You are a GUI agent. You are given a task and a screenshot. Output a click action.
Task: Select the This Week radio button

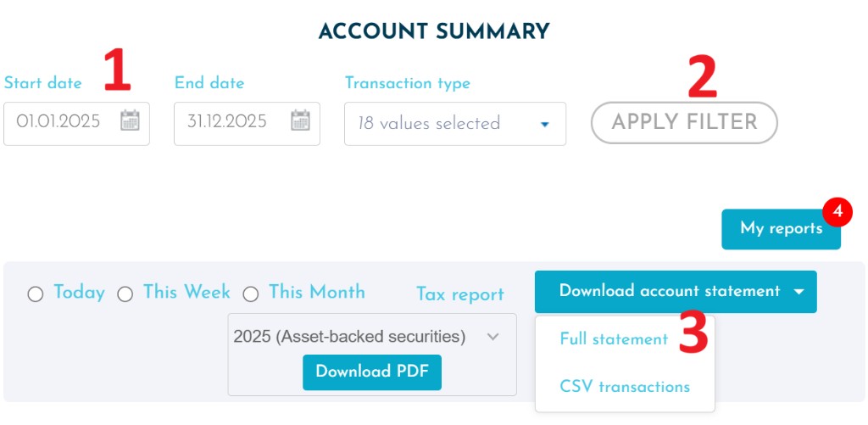tap(125, 294)
